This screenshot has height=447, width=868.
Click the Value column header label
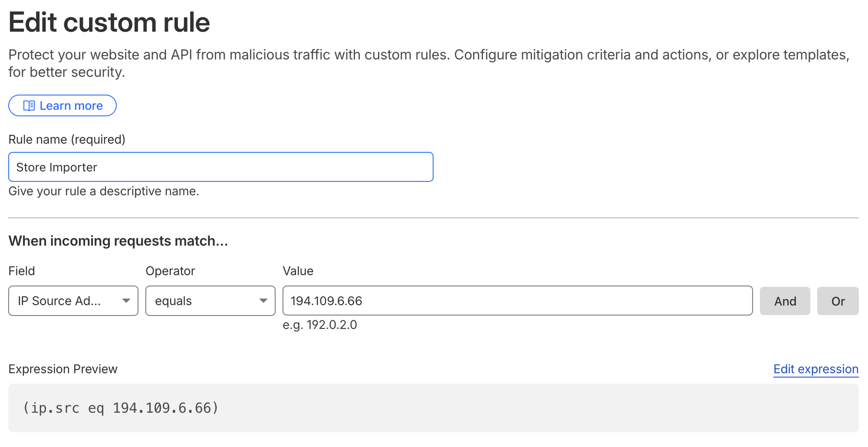coord(298,271)
